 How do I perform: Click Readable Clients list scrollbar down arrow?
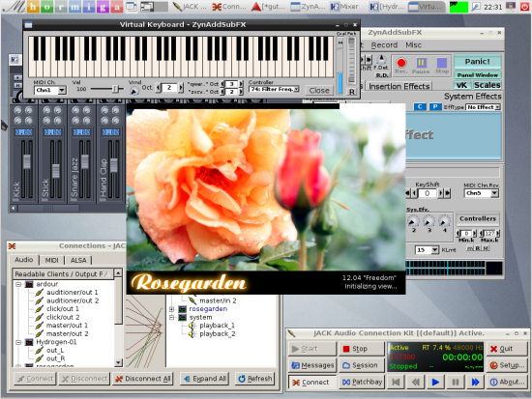point(118,362)
